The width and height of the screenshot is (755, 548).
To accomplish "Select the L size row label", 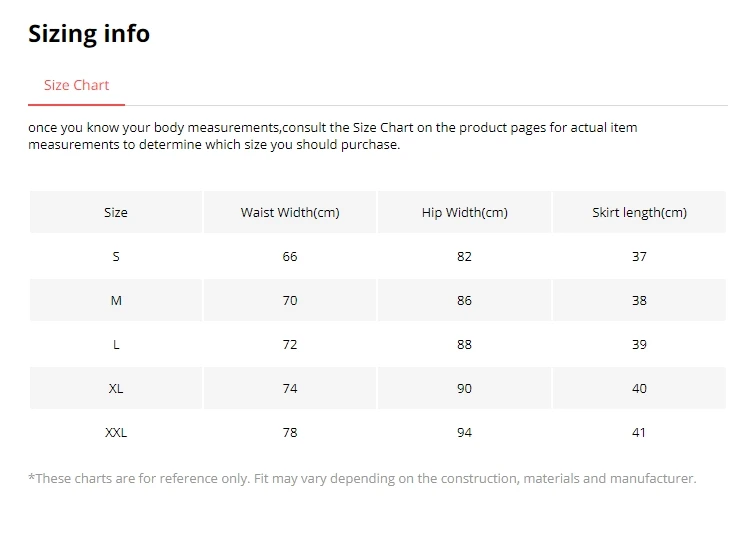I will click(116, 345).
